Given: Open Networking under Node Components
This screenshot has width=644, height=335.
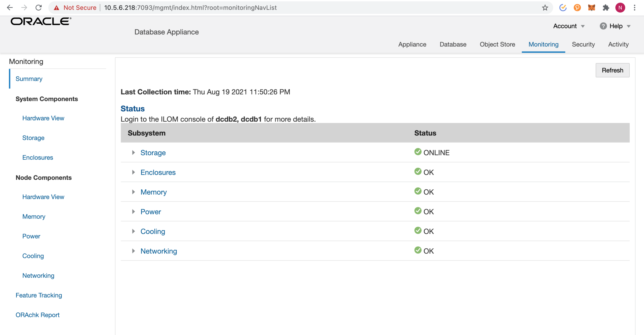Looking at the screenshot, I should (38, 276).
